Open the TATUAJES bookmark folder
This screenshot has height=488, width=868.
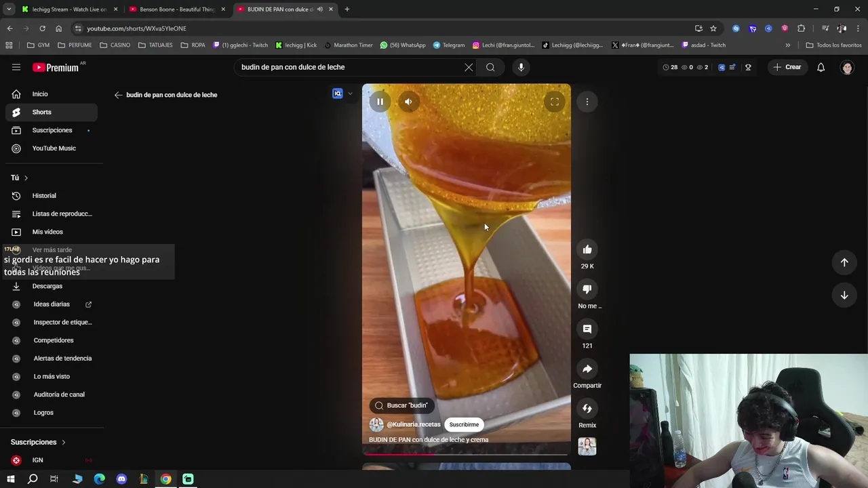coord(155,45)
